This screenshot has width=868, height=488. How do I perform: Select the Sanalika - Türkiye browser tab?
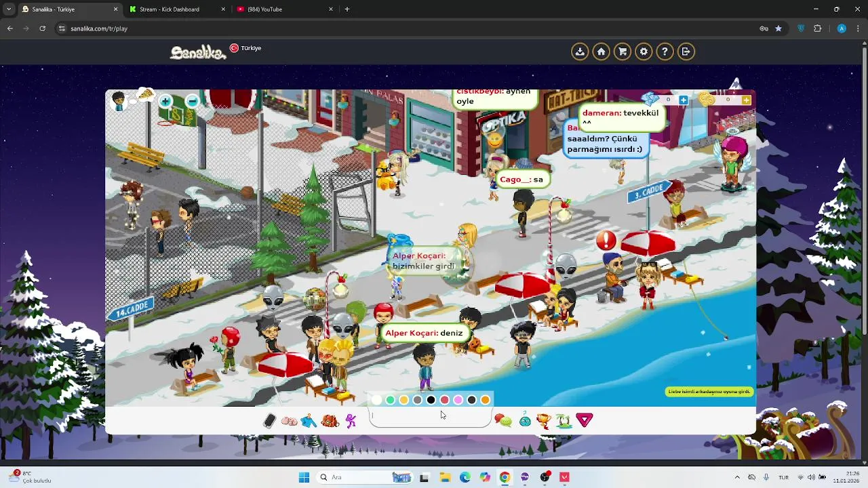coord(69,9)
